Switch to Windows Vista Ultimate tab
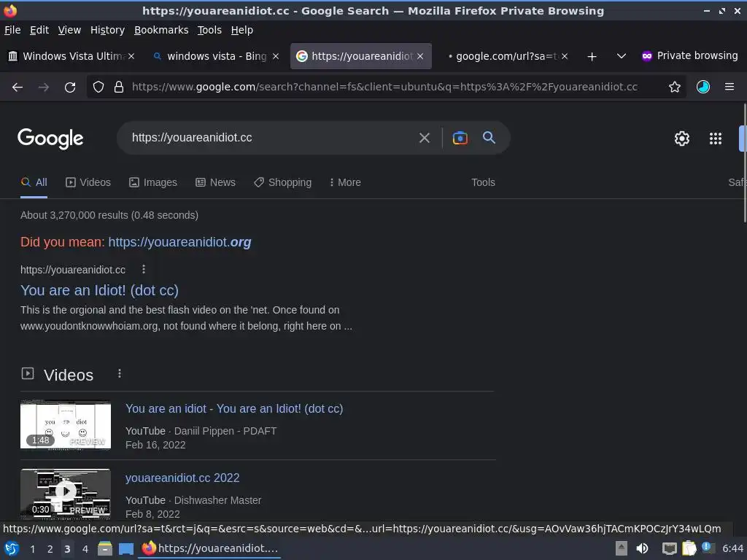 click(x=71, y=56)
